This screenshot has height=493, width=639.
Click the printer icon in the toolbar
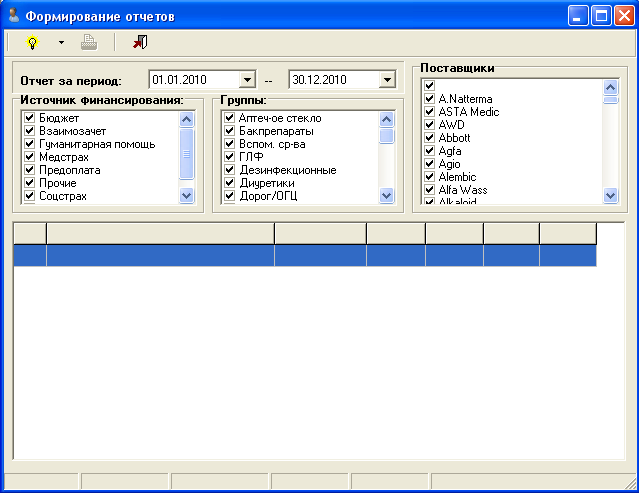coord(89,42)
